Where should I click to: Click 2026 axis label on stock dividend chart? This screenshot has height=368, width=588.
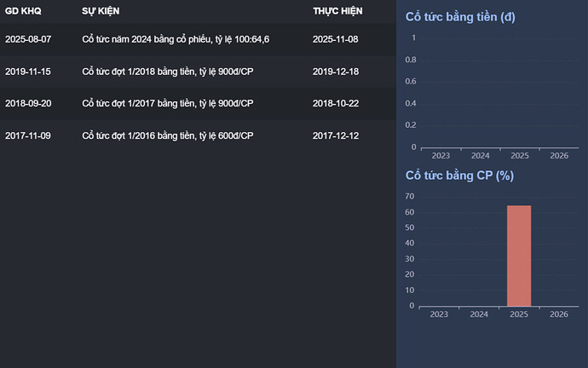click(559, 314)
